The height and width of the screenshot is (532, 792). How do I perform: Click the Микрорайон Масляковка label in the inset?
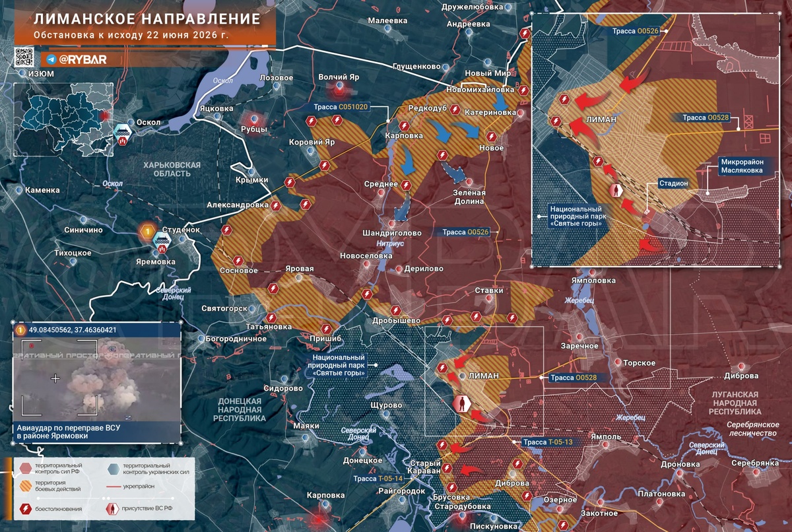746,164
